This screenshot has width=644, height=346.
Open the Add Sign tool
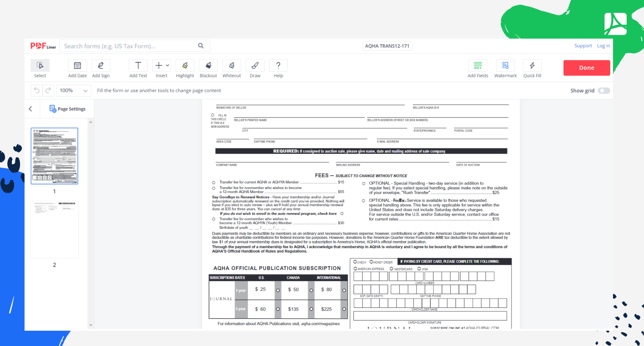click(101, 66)
